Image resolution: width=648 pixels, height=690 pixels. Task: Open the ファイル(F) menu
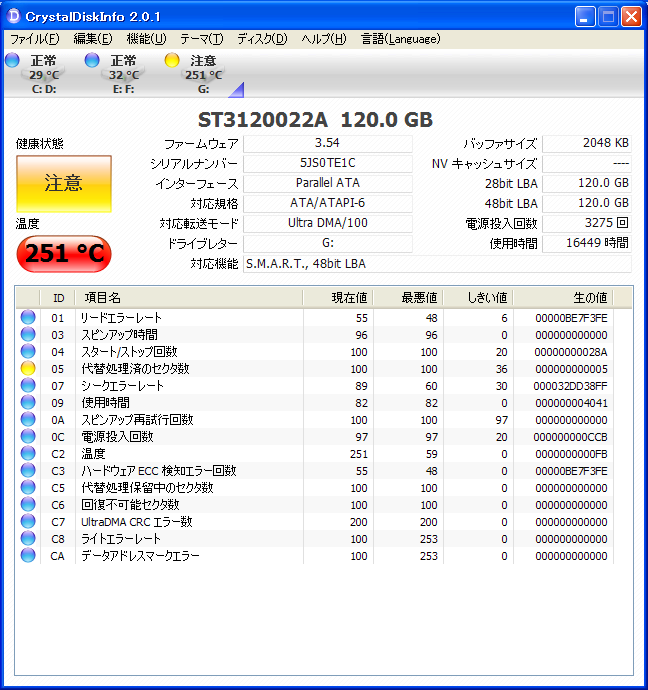tap(34, 39)
